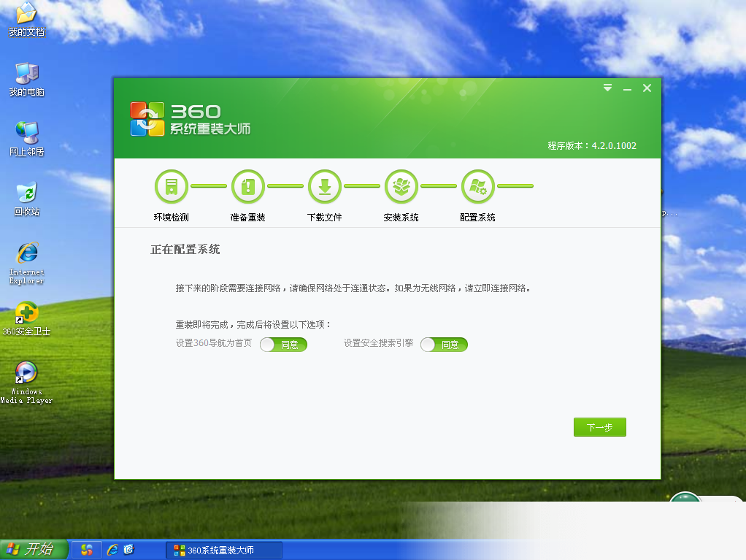The height and width of the screenshot is (560, 746).
Task: Click the 正在配置系统 heading
Action: tap(185, 249)
